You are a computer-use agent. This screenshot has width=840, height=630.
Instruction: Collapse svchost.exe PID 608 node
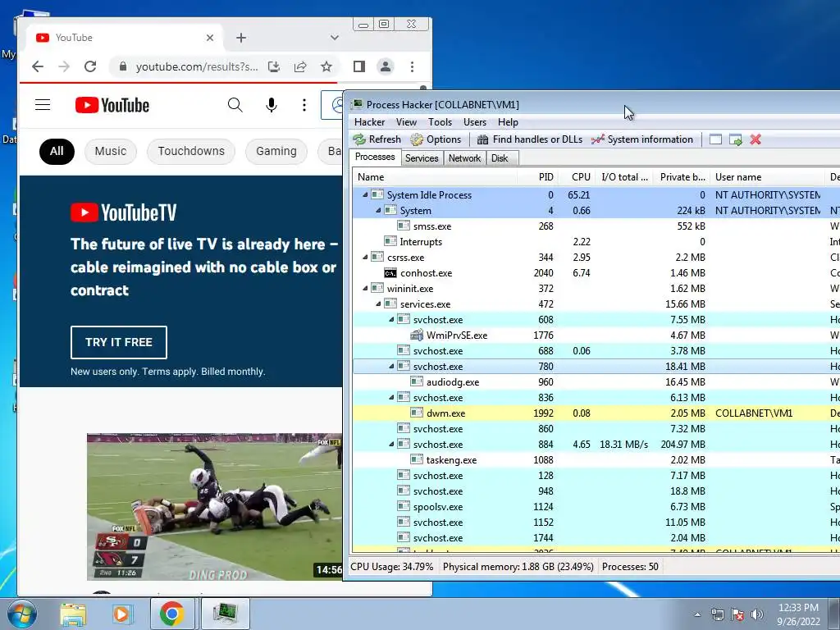click(x=391, y=319)
